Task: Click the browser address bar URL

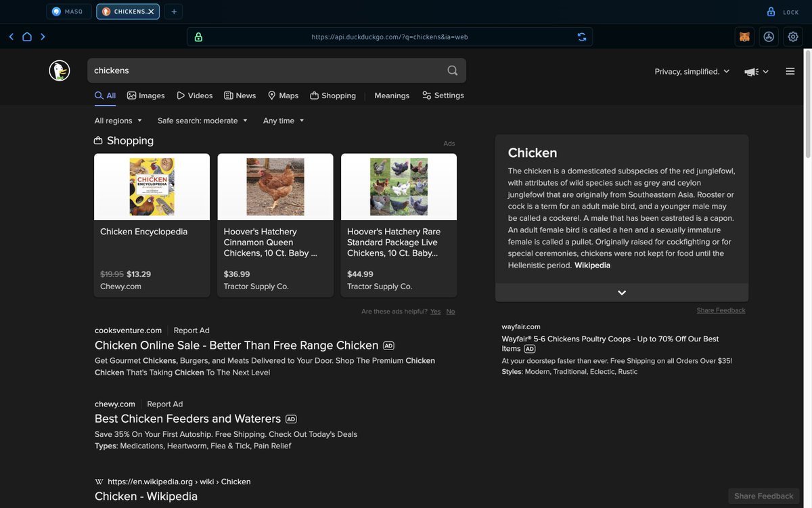Action: point(390,37)
